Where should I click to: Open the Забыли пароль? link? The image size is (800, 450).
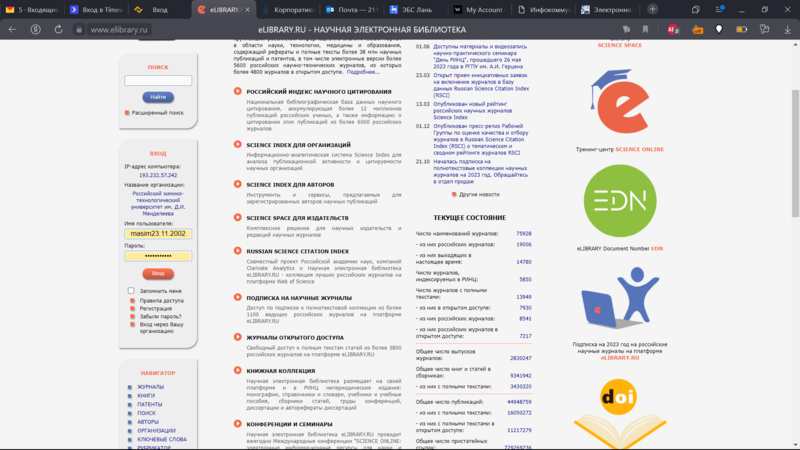(160, 316)
